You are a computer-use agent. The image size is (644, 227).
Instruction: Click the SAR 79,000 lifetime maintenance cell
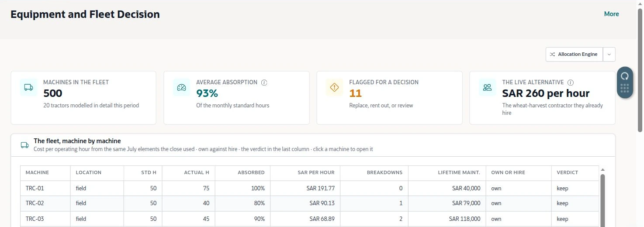447,203
